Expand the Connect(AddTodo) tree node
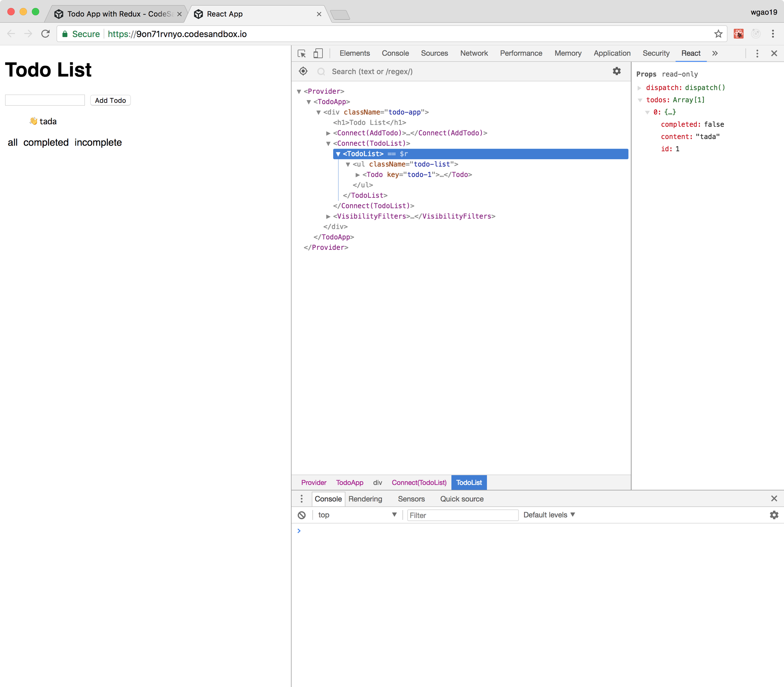The height and width of the screenshot is (687, 784). pyautogui.click(x=328, y=133)
